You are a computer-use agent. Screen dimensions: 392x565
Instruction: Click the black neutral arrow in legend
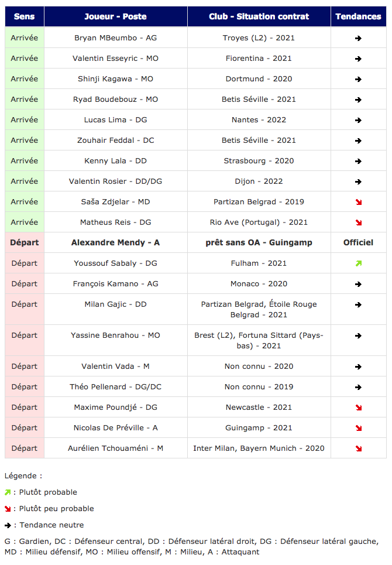click(x=8, y=525)
